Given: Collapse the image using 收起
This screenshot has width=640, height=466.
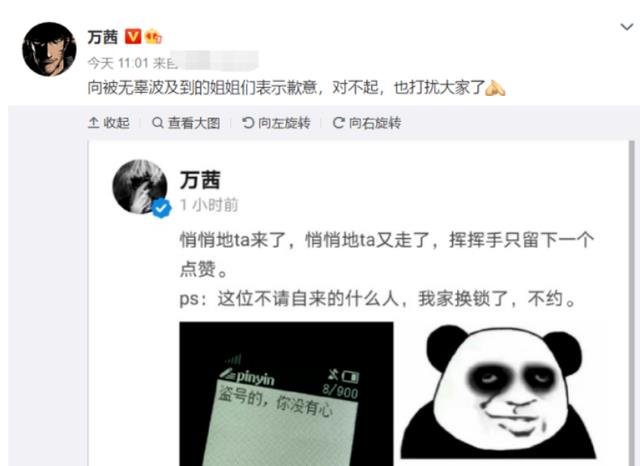Looking at the screenshot, I should point(109,122).
